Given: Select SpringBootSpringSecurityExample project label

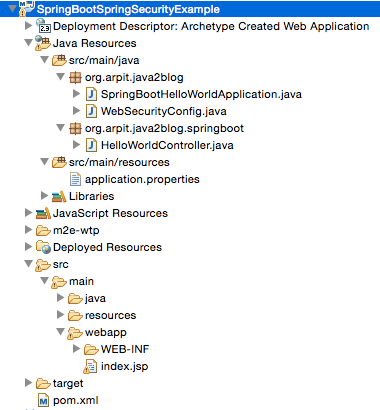Looking at the screenshot, I should pos(128,9).
